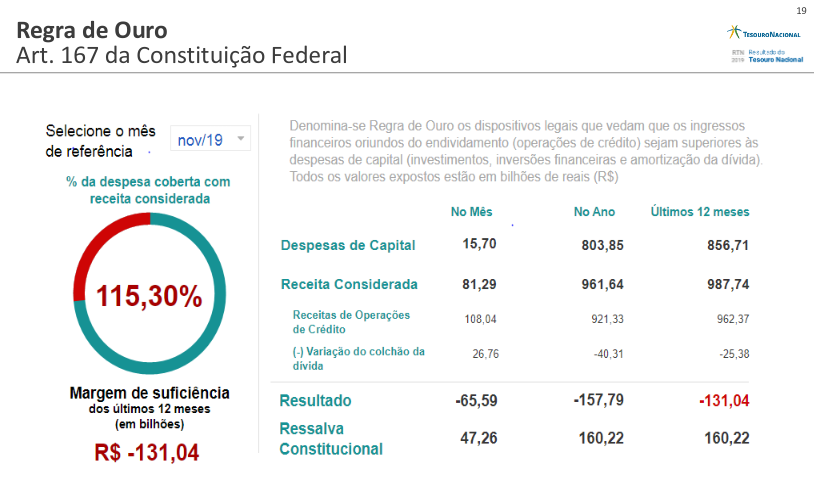Click Receitas de Operações de Crédito label
The height and width of the screenshot is (483, 814).
click(351, 322)
